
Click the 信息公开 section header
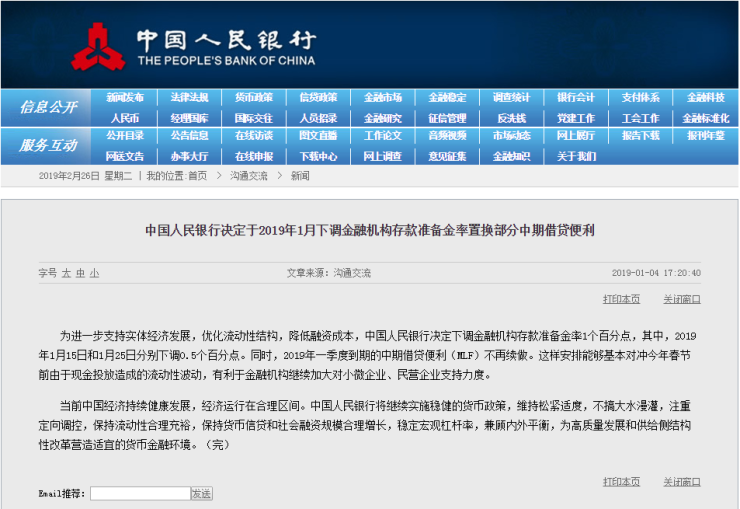(x=48, y=108)
